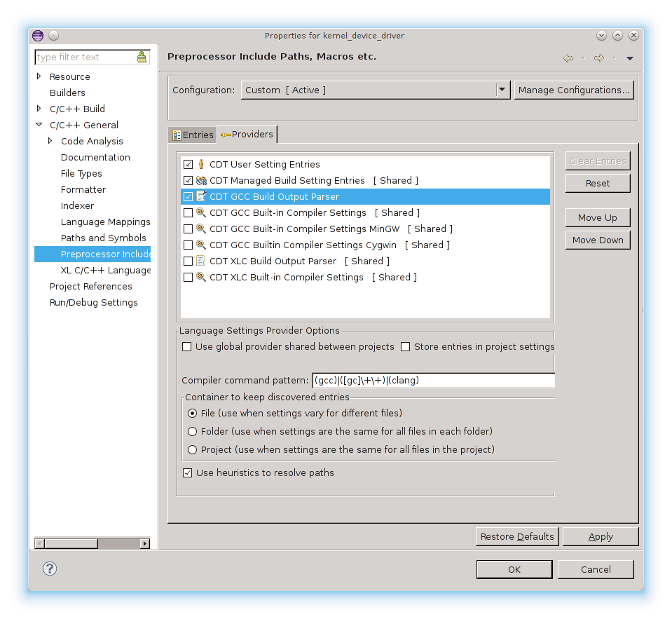Click the Builtin Compiler Settings Cygwin icon

tap(201, 245)
